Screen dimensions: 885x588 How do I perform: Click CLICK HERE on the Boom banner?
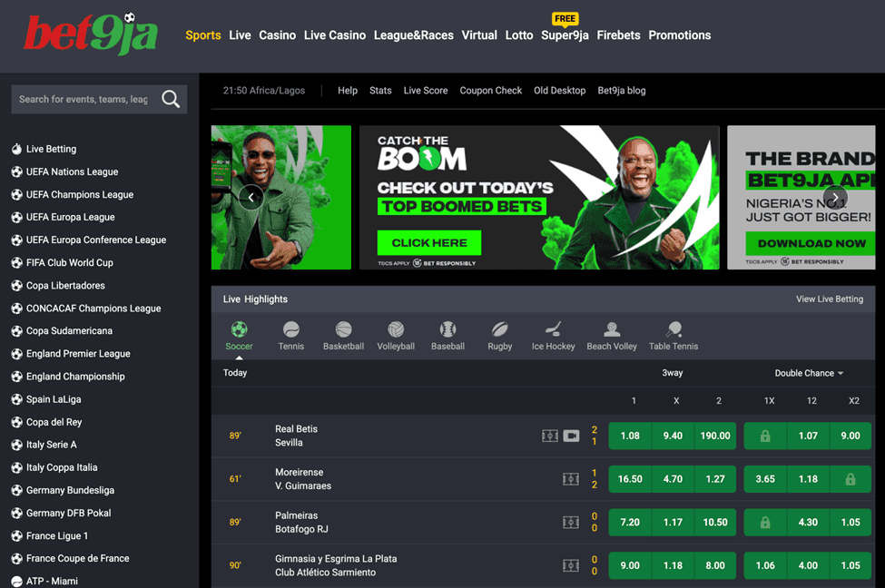[x=429, y=242]
